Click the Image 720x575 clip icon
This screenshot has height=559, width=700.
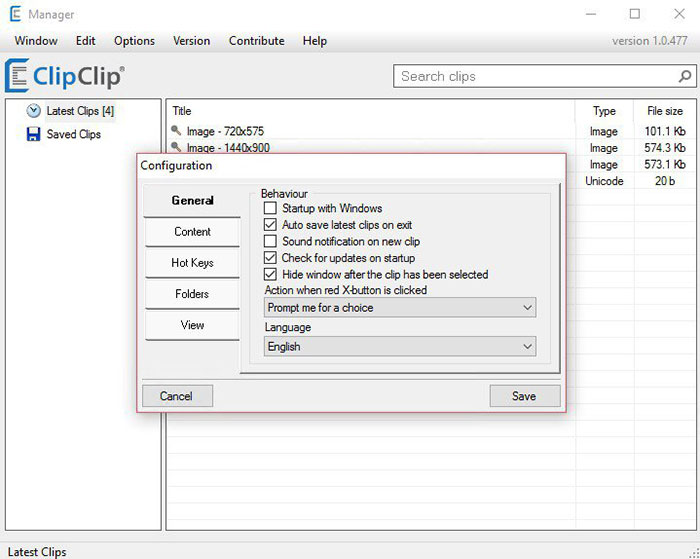pos(177,131)
